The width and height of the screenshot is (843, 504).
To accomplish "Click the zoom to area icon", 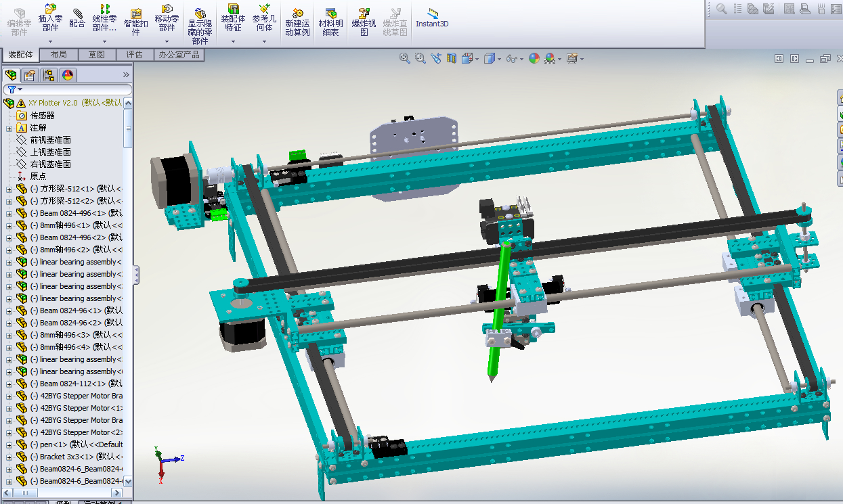I will (x=420, y=58).
